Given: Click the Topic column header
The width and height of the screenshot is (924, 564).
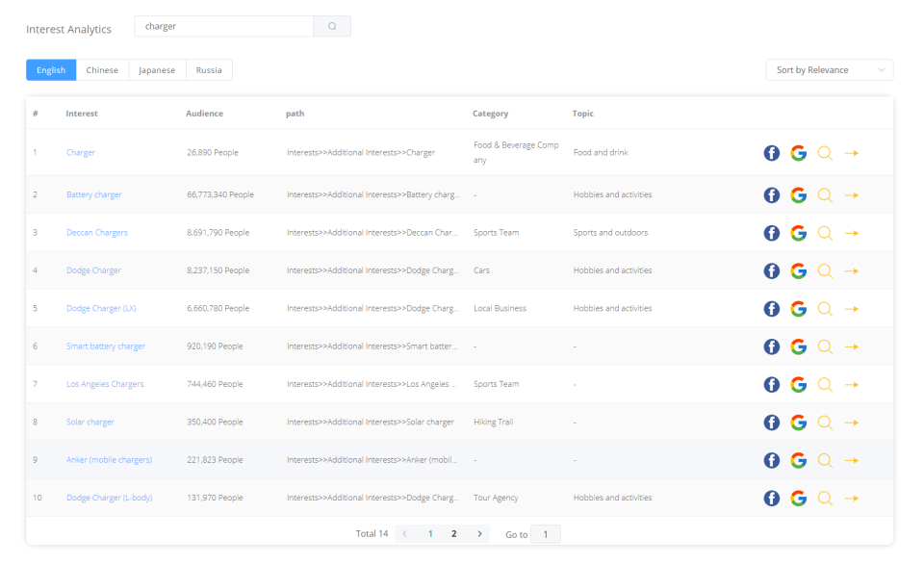Looking at the screenshot, I should [583, 114].
